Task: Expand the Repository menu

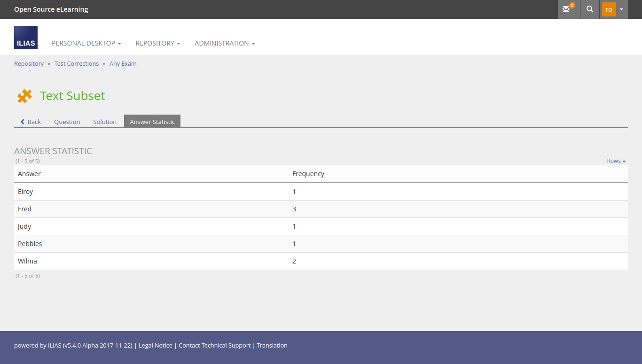Action: coord(158,43)
